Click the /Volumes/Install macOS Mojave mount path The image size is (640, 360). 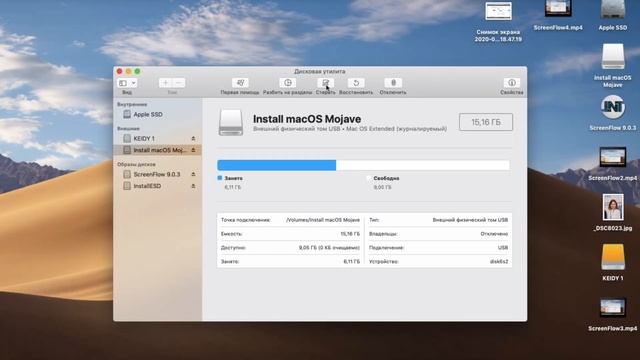pos(323,220)
